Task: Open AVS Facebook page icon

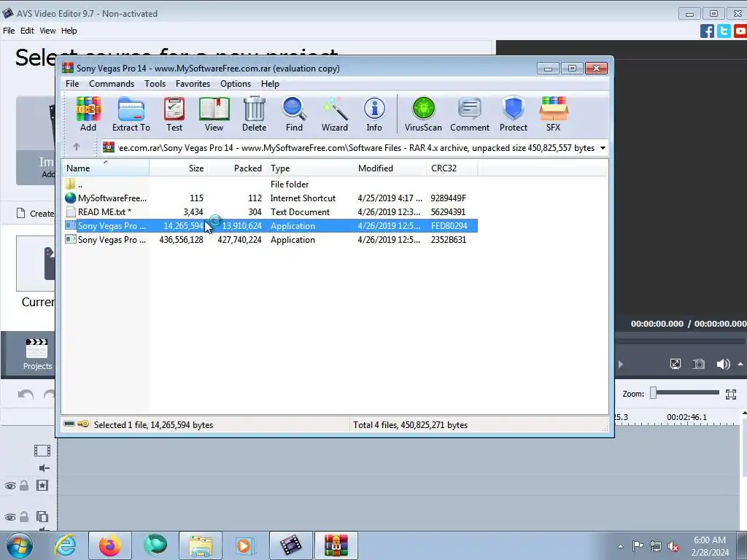Action: 707,31
